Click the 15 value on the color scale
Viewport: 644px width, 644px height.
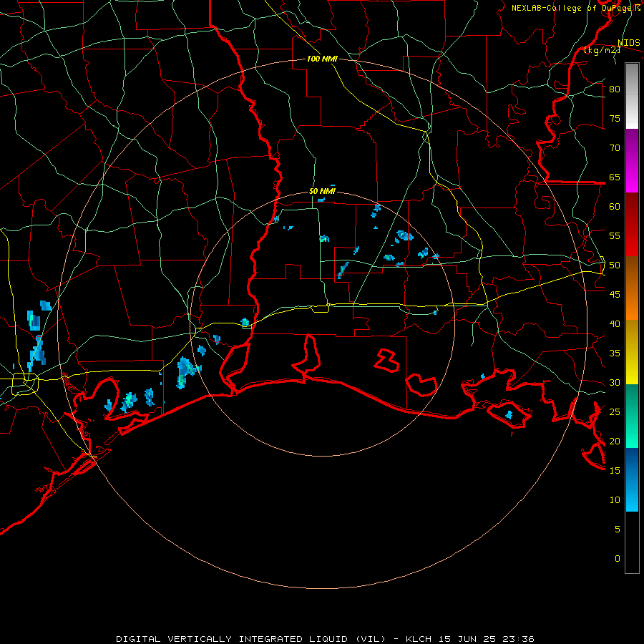tap(615, 471)
